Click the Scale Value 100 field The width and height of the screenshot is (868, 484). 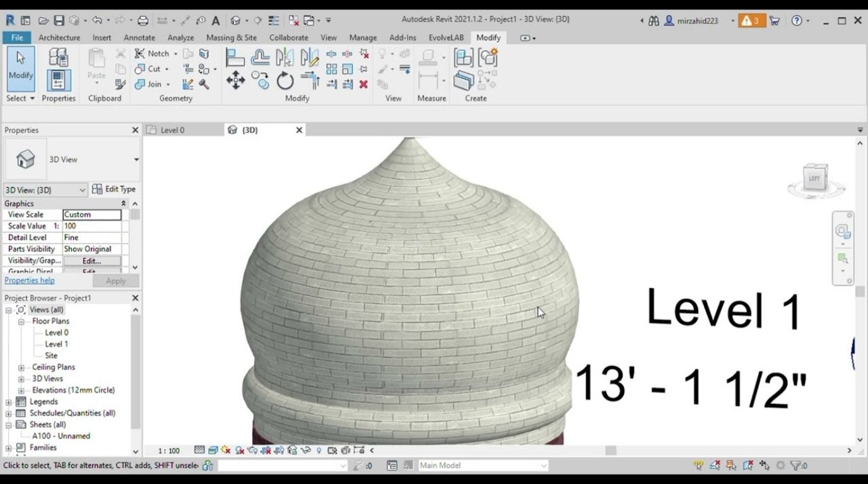tap(92, 226)
